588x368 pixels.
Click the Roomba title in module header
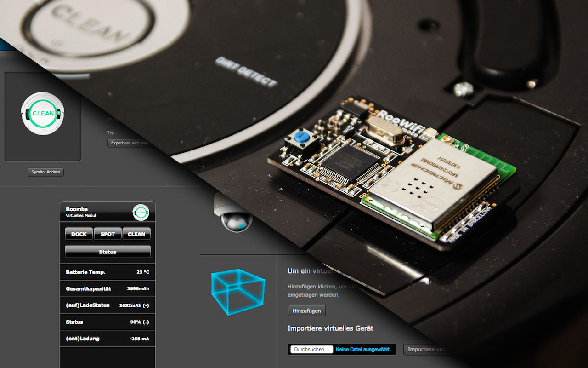(x=77, y=209)
